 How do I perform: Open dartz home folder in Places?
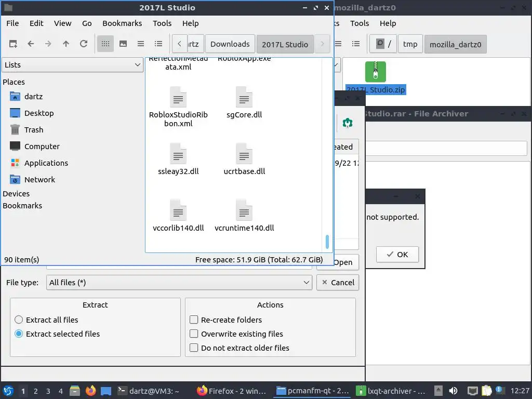click(34, 96)
